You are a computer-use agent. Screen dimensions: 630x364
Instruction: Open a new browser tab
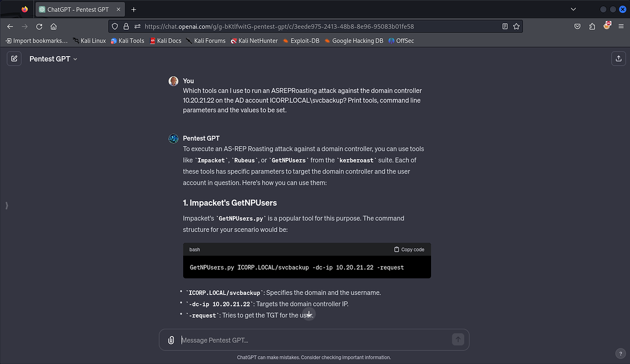(133, 9)
